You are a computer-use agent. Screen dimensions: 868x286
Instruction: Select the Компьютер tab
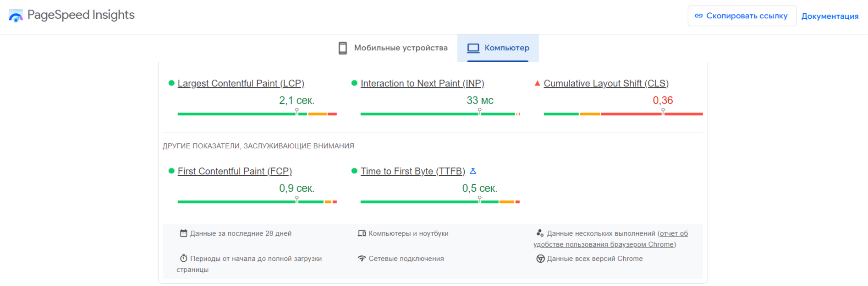(498, 48)
